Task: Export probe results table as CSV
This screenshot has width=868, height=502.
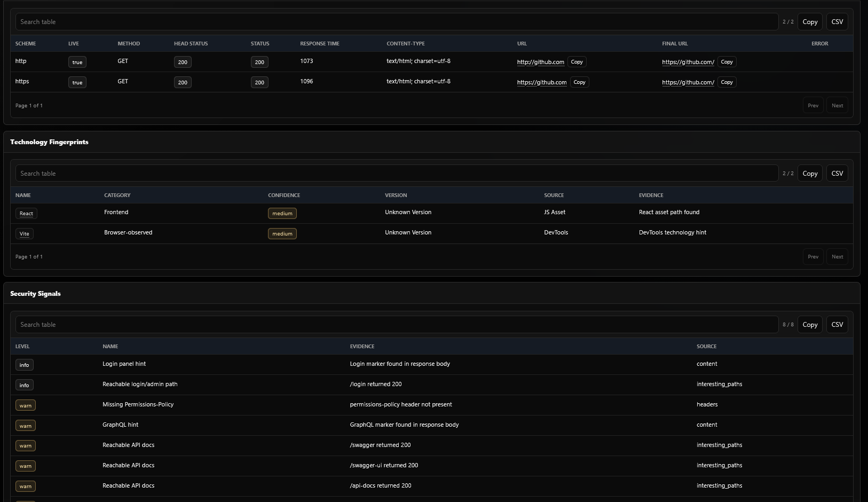Action: point(837,22)
